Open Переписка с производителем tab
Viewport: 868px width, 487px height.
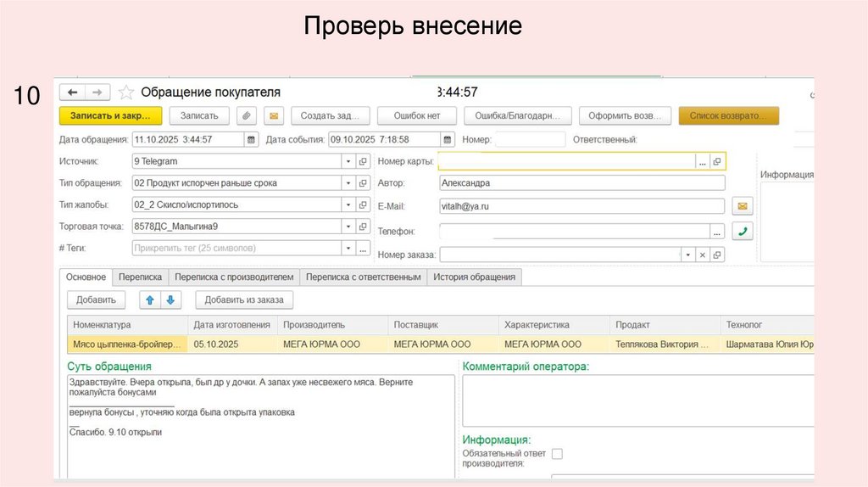[234, 277]
